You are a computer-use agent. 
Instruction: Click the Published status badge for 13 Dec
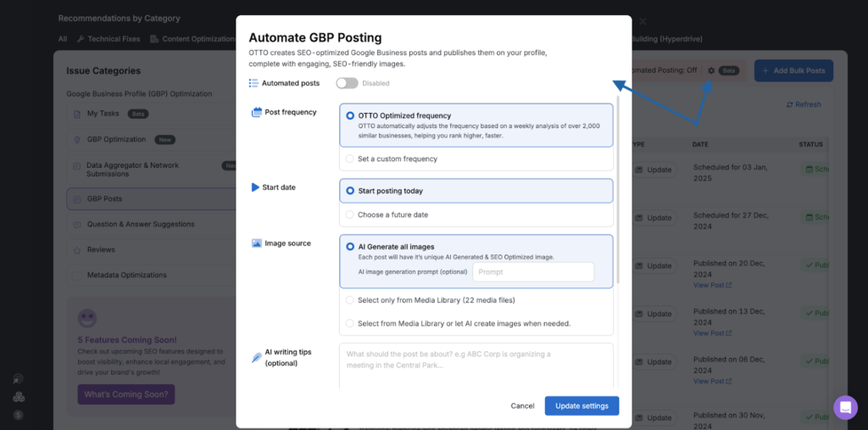click(815, 314)
